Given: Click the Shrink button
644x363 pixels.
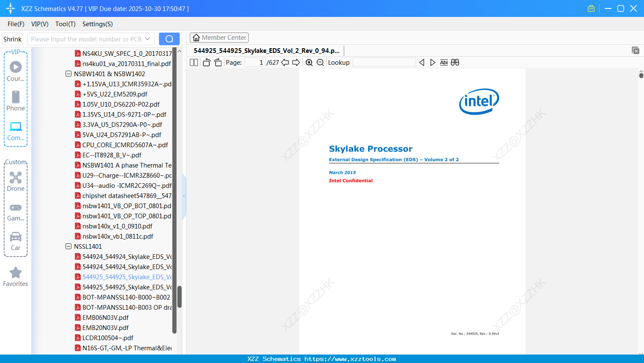Looking at the screenshot, I should click(x=12, y=39).
